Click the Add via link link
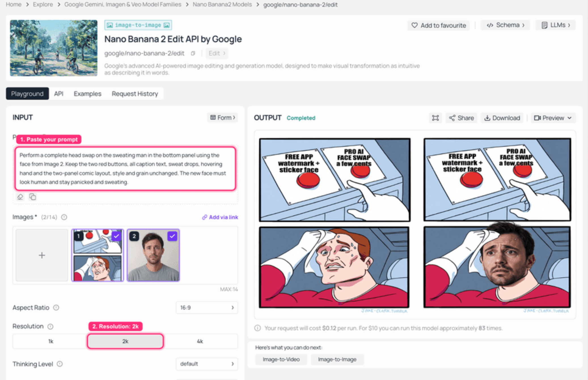 coord(220,217)
